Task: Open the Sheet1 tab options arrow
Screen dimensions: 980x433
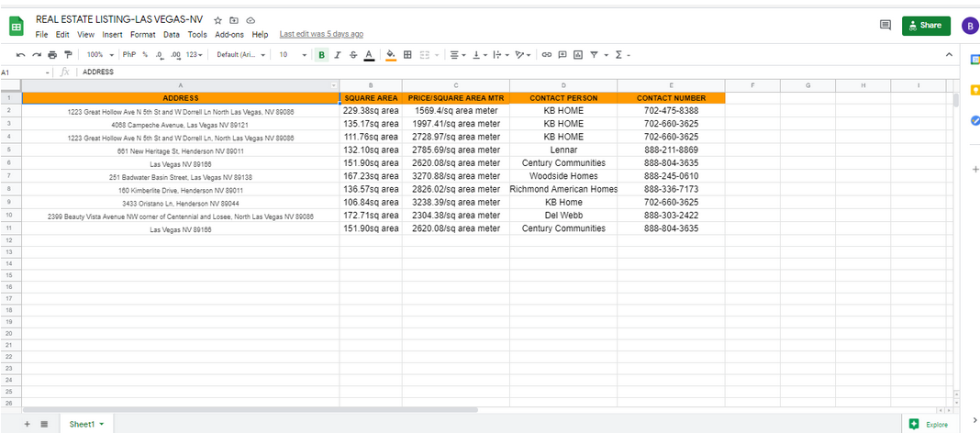Action: [102, 424]
